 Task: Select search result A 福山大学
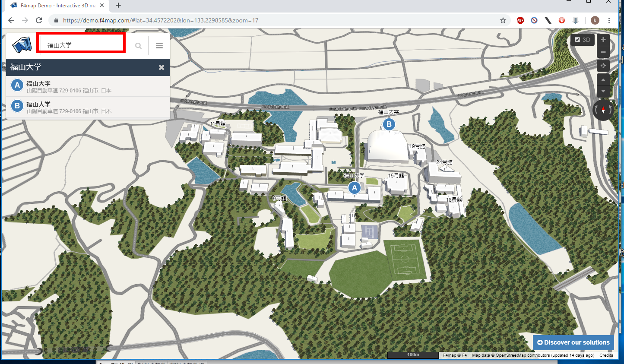click(88, 86)
